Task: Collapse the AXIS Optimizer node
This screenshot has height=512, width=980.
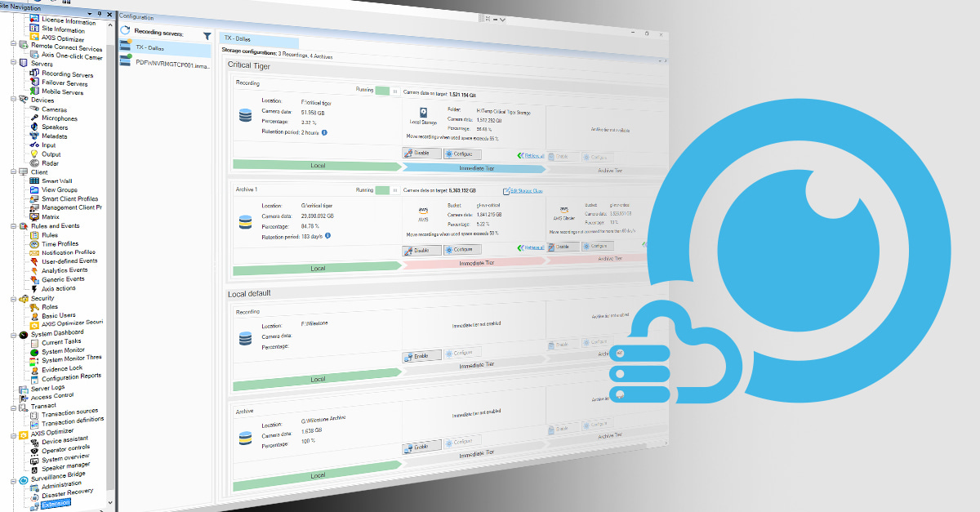Action: click(x=14, y=434)
